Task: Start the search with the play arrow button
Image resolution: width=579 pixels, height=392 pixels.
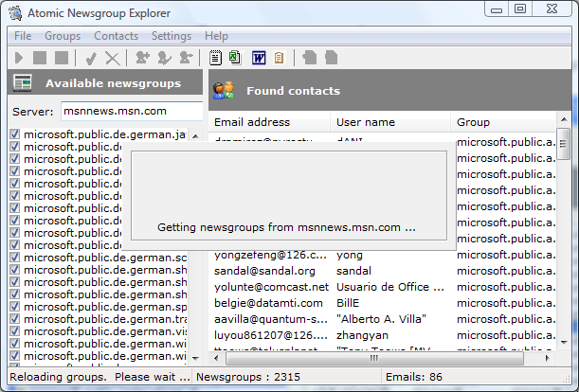Action: tap(19, 58)
